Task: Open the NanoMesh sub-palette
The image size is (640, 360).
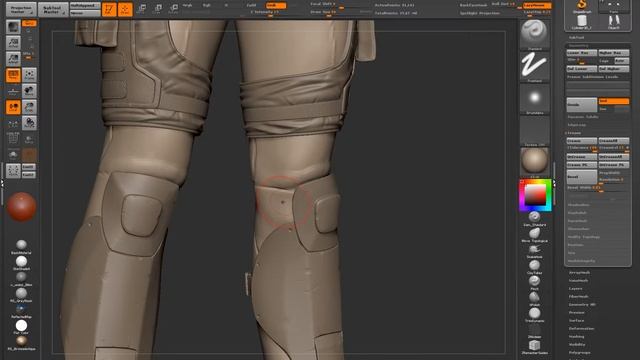Action: pos(578,281)
